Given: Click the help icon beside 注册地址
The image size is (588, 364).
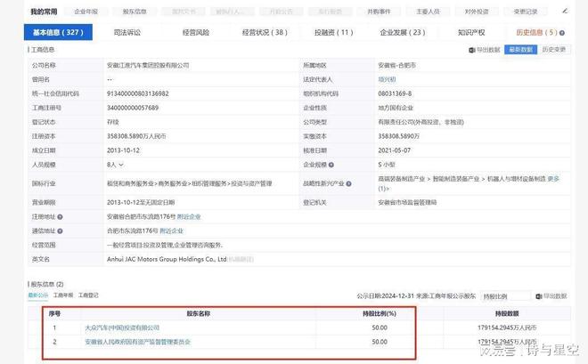Looking at the screenshot, I should tap(60, 217).
